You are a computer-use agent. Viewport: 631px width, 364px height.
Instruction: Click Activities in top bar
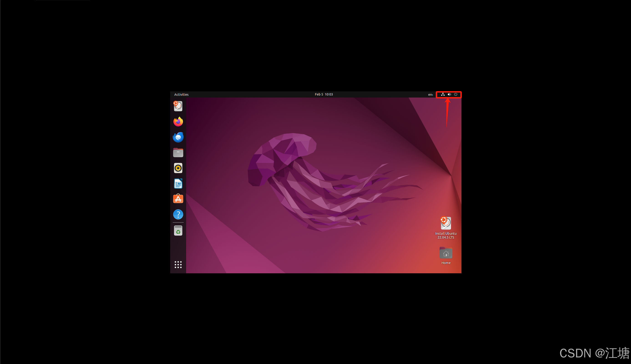coord(181,95)
